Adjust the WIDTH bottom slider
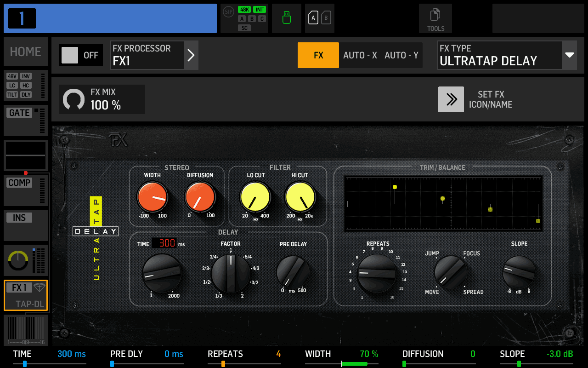 (x=342, y=364)
